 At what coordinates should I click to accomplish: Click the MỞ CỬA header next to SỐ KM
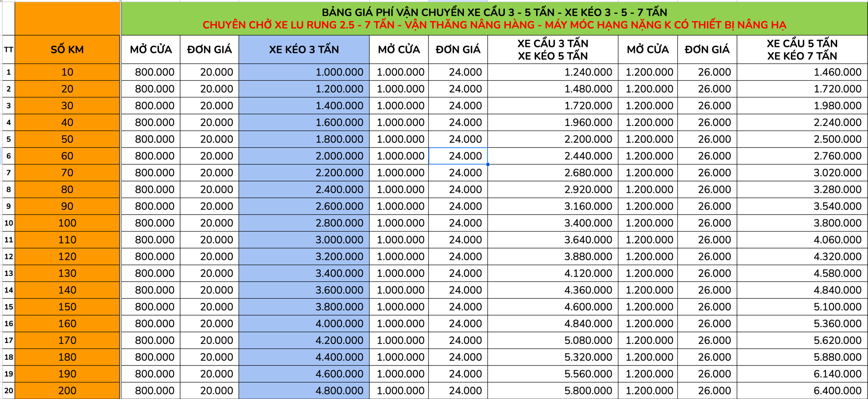tap(151, 50)
